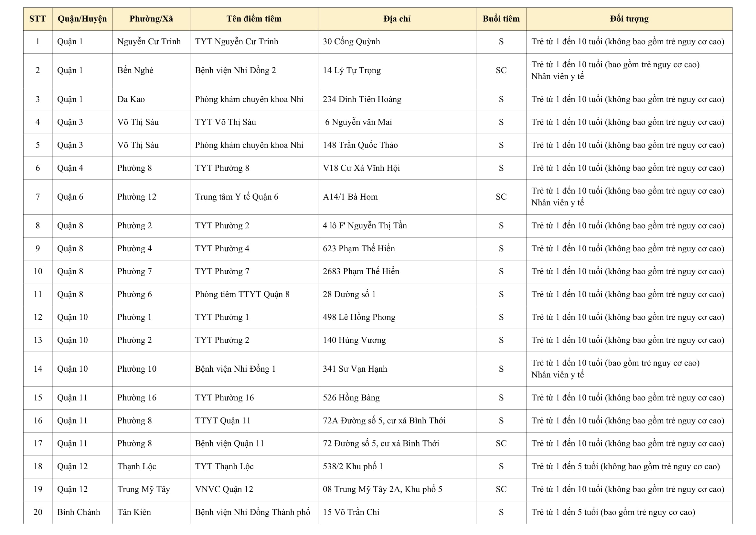Click the "Buổi tiêm" column header
The width and height of the screenshot is (756, 535).
coord(501,19)
